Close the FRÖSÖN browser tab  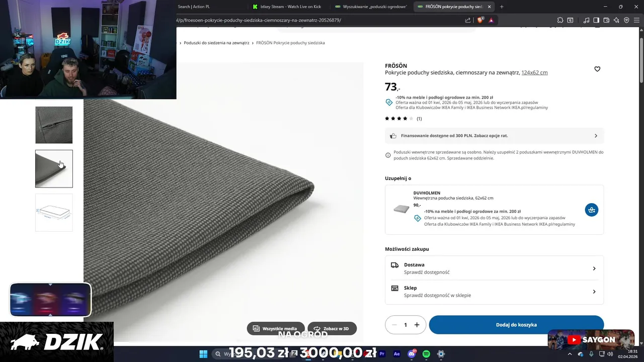(x=489, y=7)
